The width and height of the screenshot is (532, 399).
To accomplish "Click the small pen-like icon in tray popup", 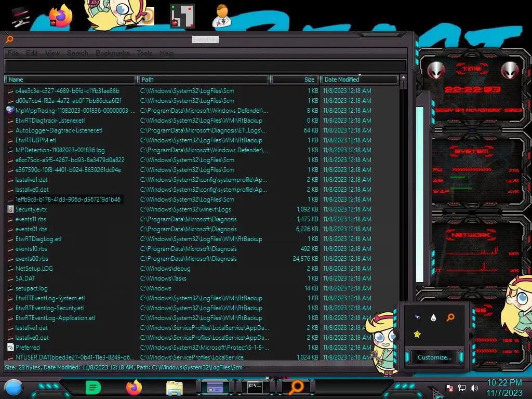I will pyautogui.click(x=417, y=317).
